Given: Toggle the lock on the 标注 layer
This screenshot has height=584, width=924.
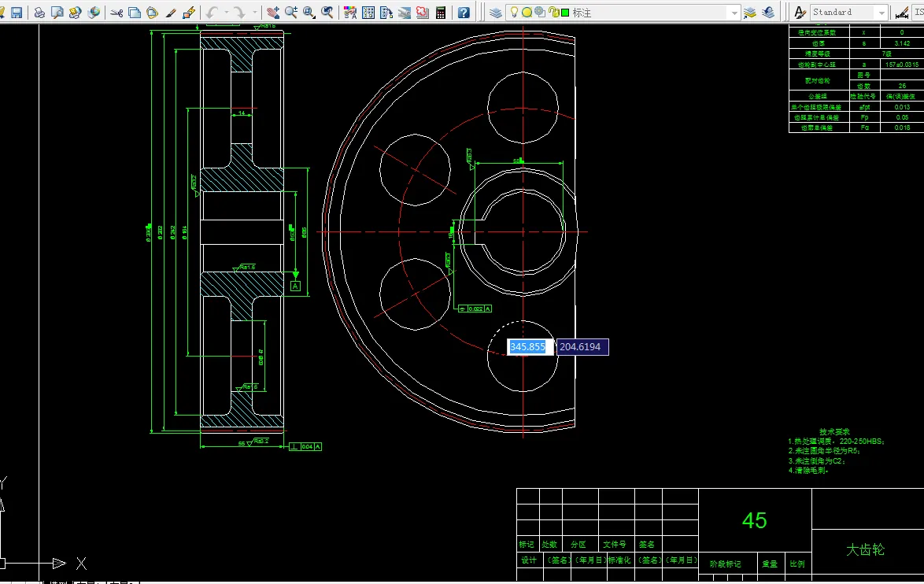Looking at the screenshot, I should pyautogui.click(x=553, y=13).
